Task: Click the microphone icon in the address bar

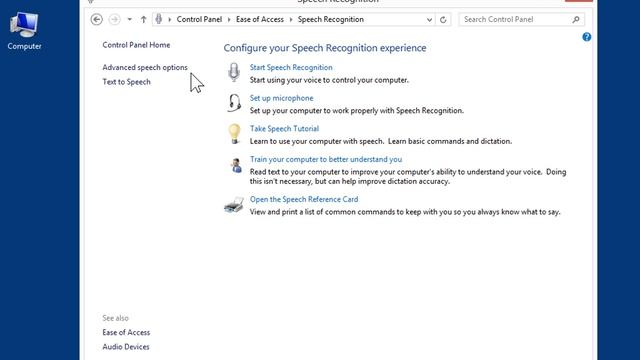Action: coord(159,19)
